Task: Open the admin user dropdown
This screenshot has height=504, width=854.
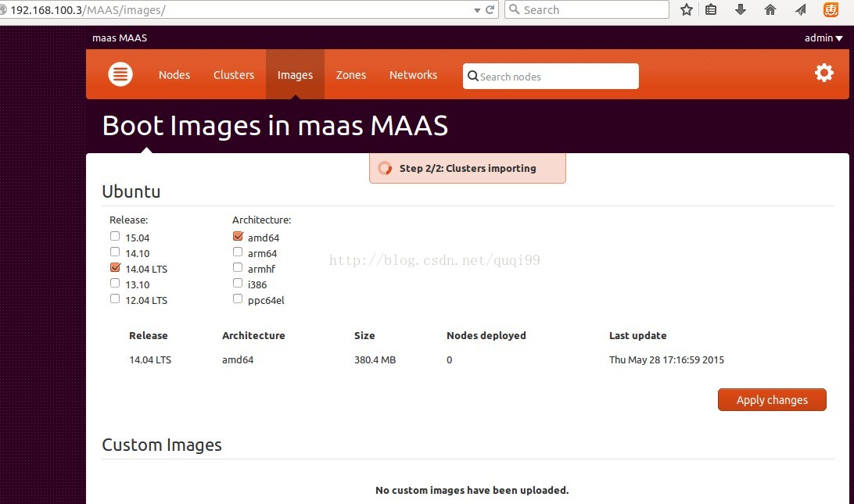Action: coord(823,38)
